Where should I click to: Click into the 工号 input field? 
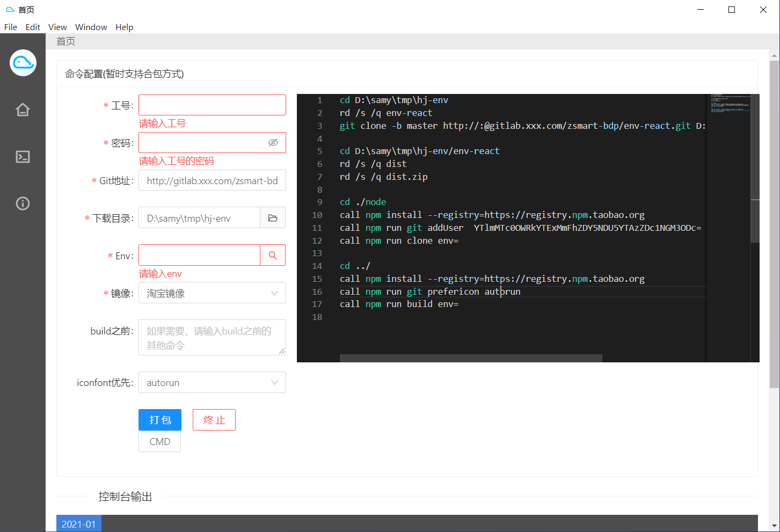click(x=212, y=105)
